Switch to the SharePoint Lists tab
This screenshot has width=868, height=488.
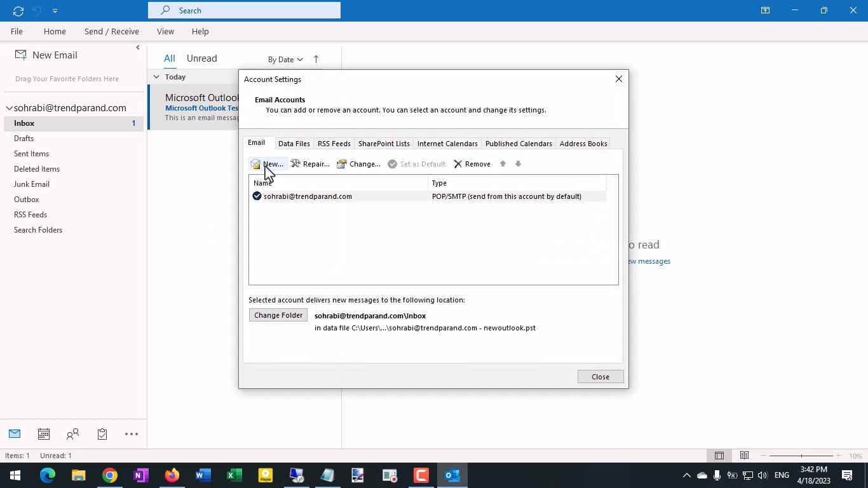tap(384, 144)
